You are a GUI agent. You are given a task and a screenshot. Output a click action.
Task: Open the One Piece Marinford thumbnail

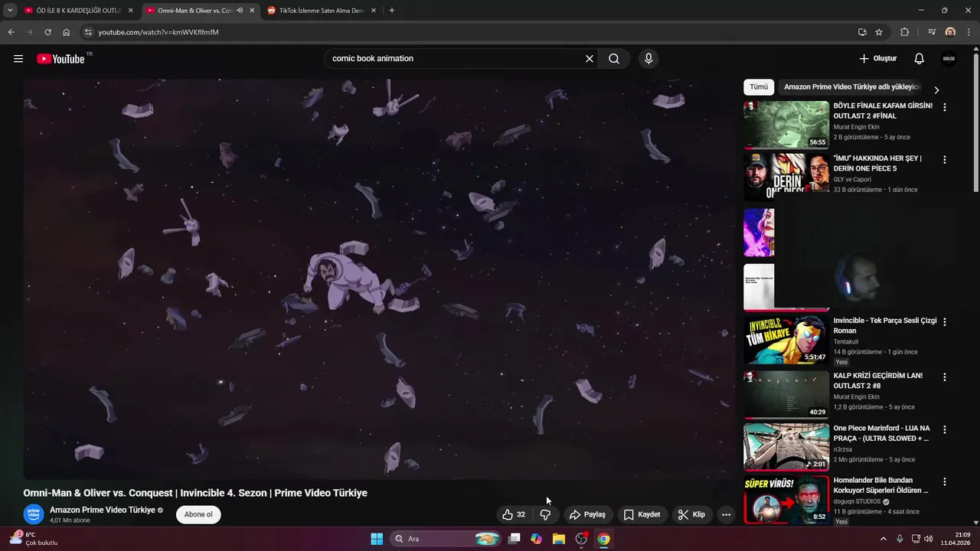[x=786, y=446]
